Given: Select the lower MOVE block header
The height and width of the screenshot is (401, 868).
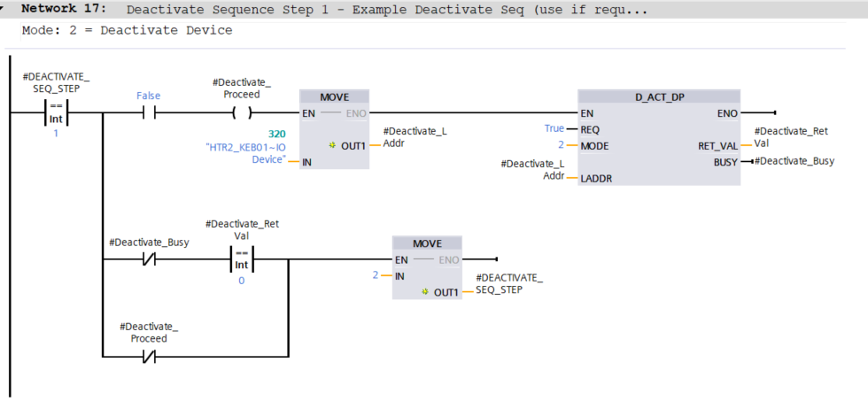Looking at the screenshot, I should (x=427, y=243).
